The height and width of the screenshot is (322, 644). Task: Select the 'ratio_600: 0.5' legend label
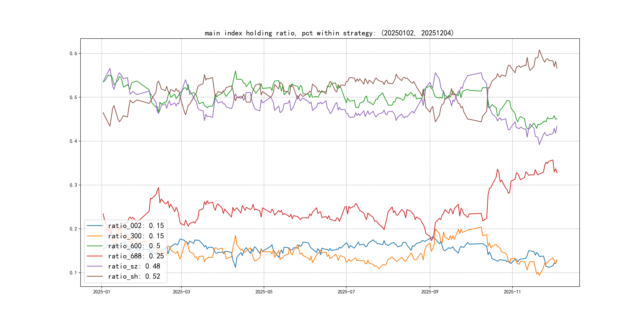(134, 246)
